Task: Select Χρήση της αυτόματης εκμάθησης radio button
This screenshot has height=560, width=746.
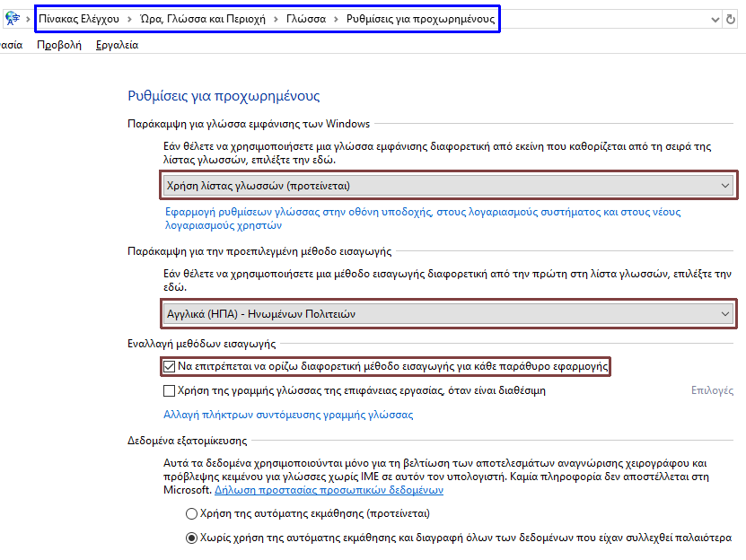Action: [191, 514]
